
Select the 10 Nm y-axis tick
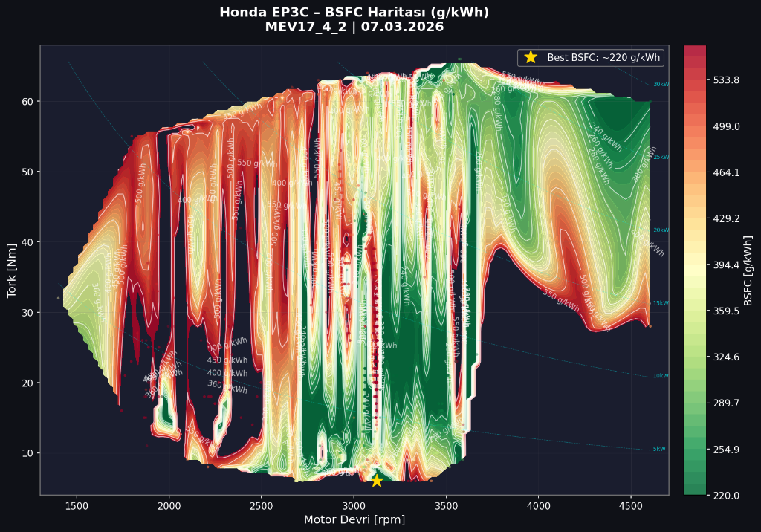point(27,453)
